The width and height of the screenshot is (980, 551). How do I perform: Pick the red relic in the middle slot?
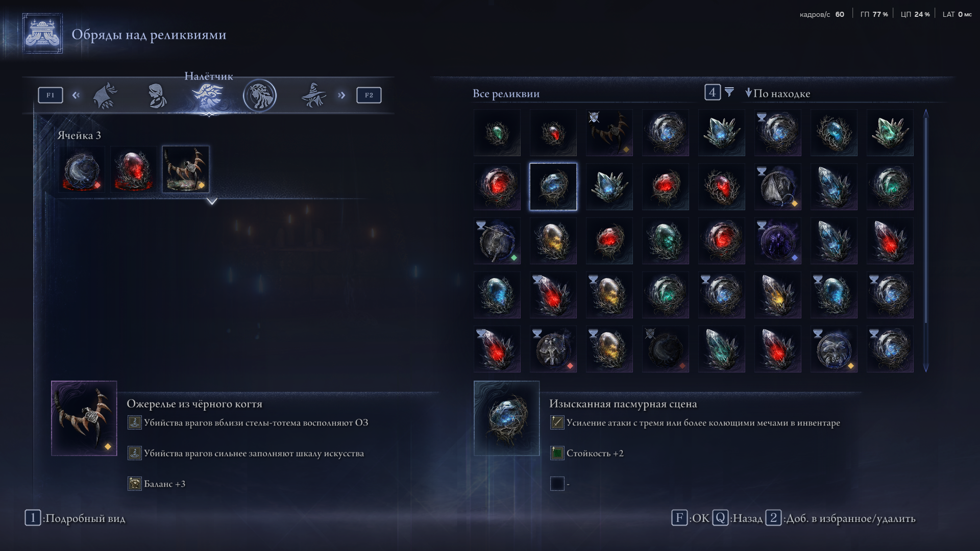(x=134, y=169)
